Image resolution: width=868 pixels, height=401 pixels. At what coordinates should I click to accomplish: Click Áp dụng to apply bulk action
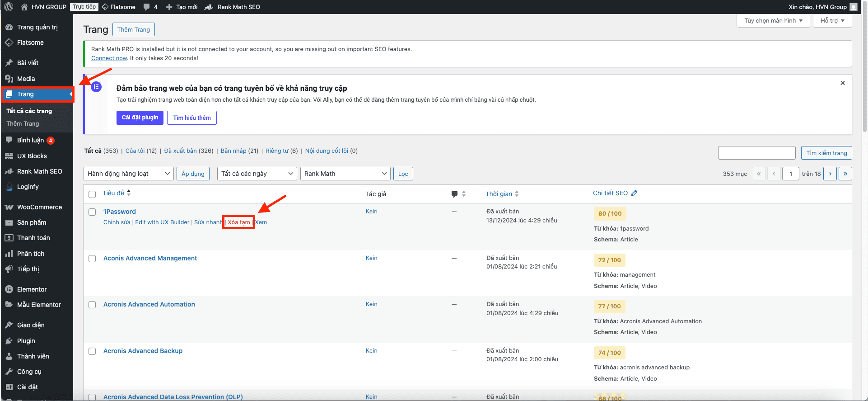(x=193, y=174)
